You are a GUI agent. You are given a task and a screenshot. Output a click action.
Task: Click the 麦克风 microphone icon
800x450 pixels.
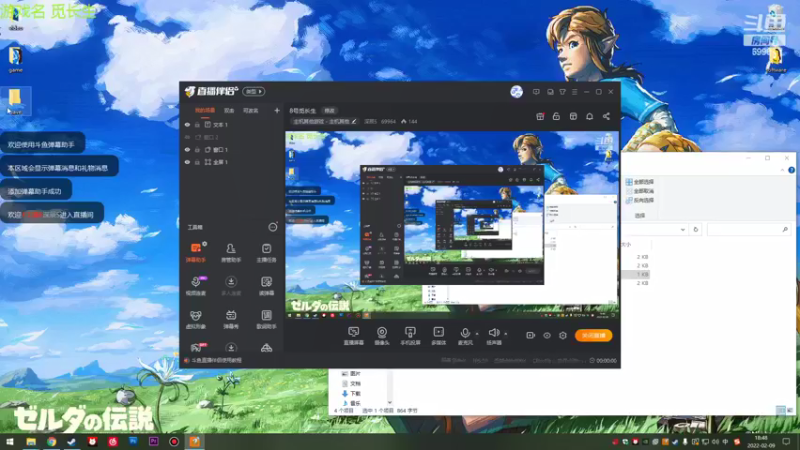pyautogui.click(x=465, y=333)
